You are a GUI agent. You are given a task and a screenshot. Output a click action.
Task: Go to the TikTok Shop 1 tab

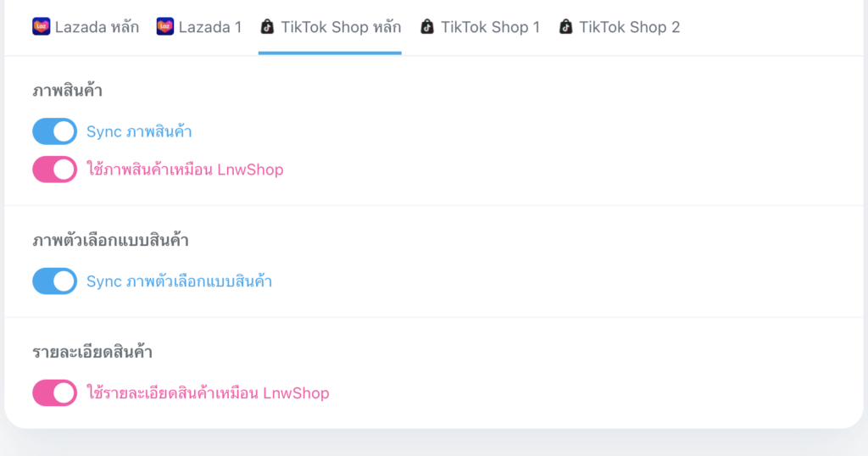click(x=490, y=27)
